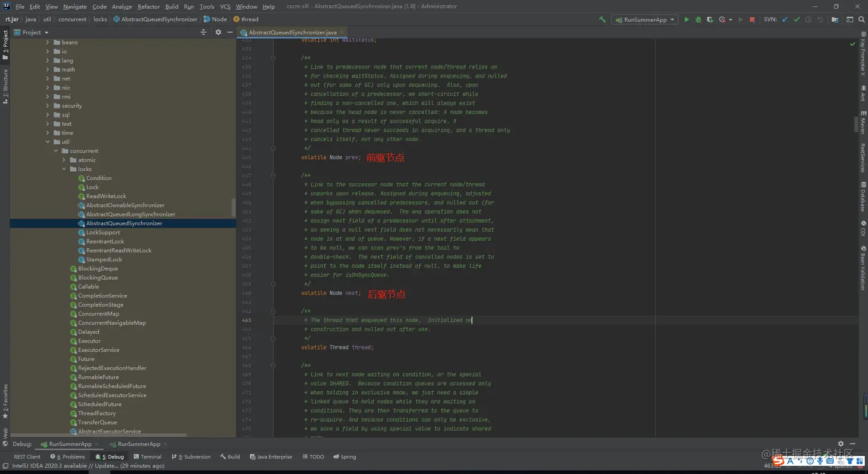Show SVN history with the clock icon
This screenshot has height=474, width=868.
point(808,20)
